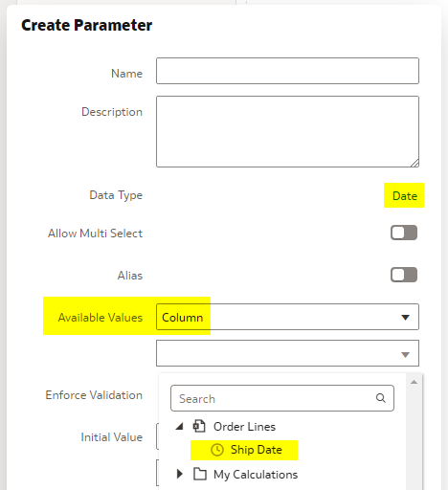Focus the Search box in column list
Viewport: 448px width, 490px height.
(x=282, y=398)
